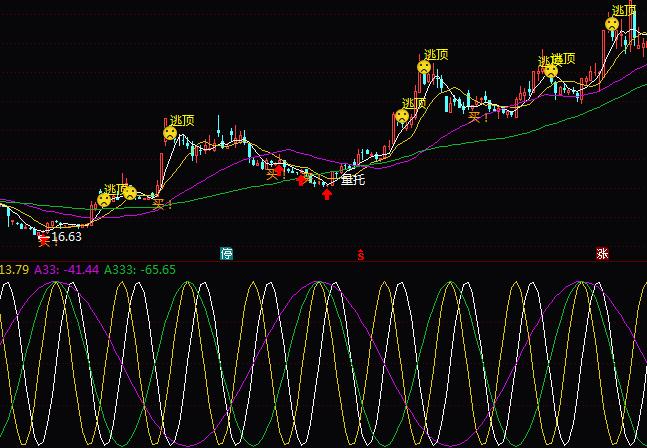Click the topmost-right 逃顶 sad face icon
This screenshot has width=647, height=448.
click(x=611, y=23)
